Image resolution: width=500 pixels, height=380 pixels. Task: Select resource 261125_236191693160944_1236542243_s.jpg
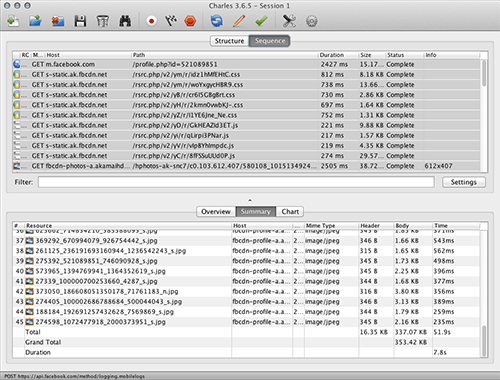[247, 251]
